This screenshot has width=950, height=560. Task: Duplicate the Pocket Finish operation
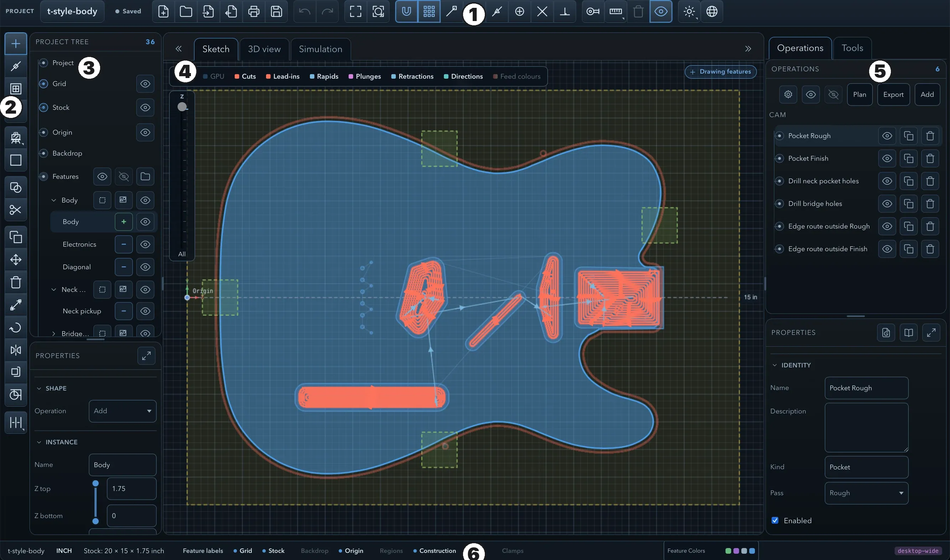pos(908,159)
